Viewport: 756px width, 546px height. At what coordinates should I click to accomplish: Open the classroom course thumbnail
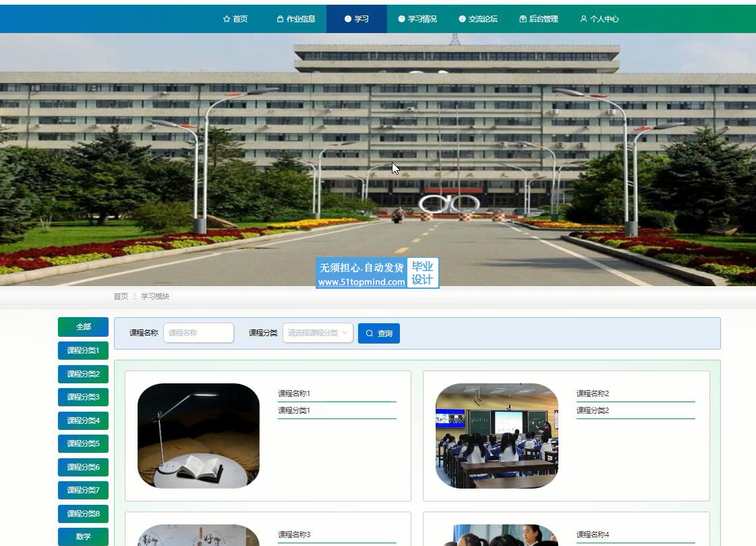pyautogui.click(x=496, y=435)
